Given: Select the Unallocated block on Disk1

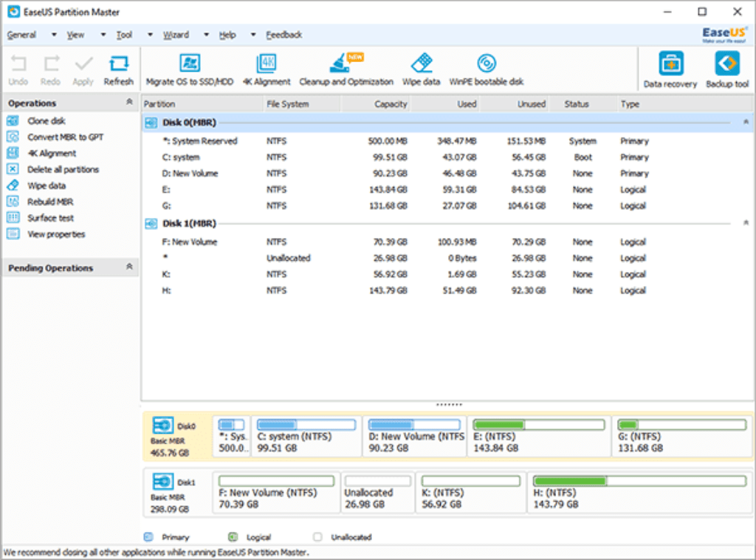Looking at the screenshot, I should tap(377, 492).
